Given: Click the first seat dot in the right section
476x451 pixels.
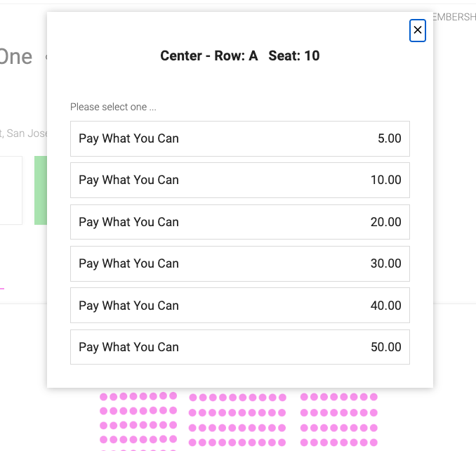Looking at the screenshot, I should click(x=304, y=397).
